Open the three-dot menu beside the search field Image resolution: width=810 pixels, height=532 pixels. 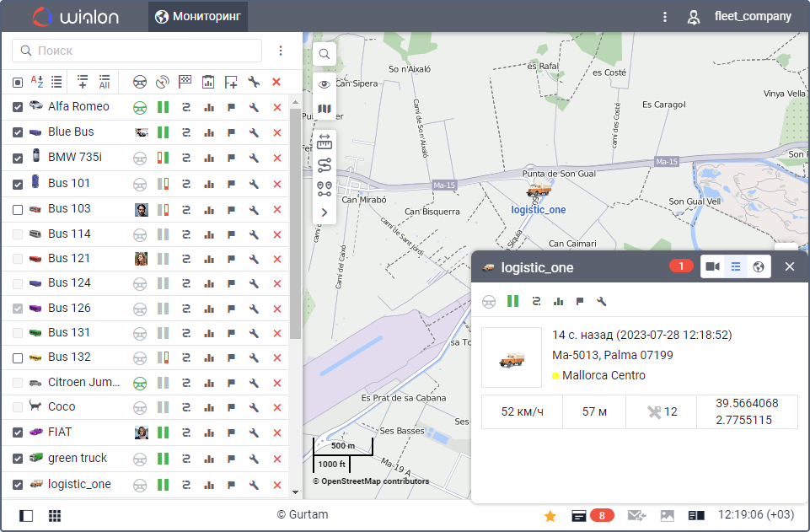click(281, 51)
